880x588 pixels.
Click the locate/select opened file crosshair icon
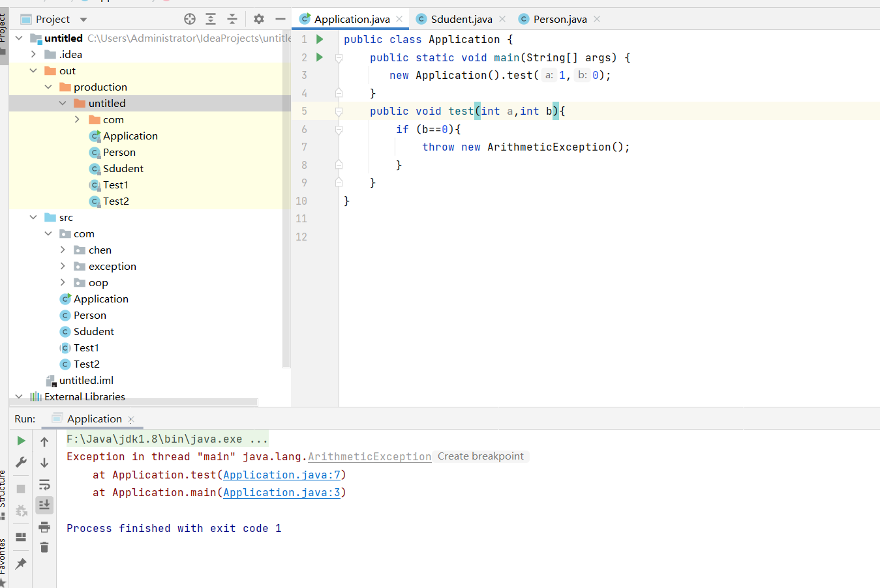pos(190,19)
